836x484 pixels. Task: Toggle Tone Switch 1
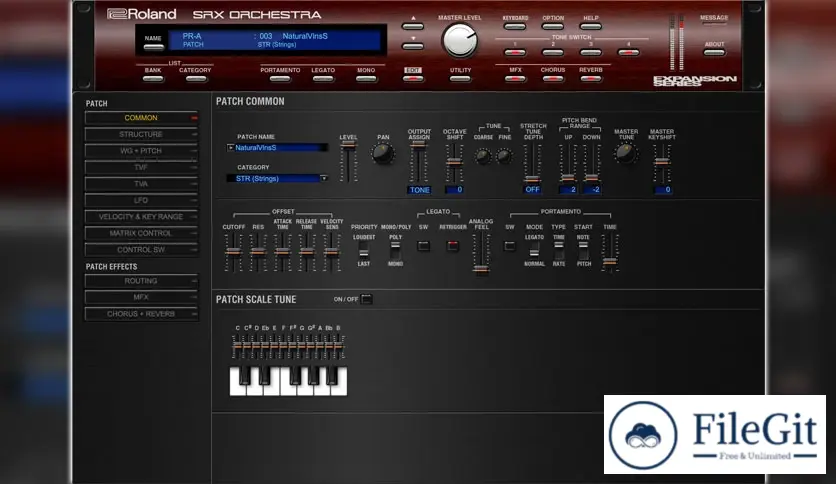click(x=515, y=52)
